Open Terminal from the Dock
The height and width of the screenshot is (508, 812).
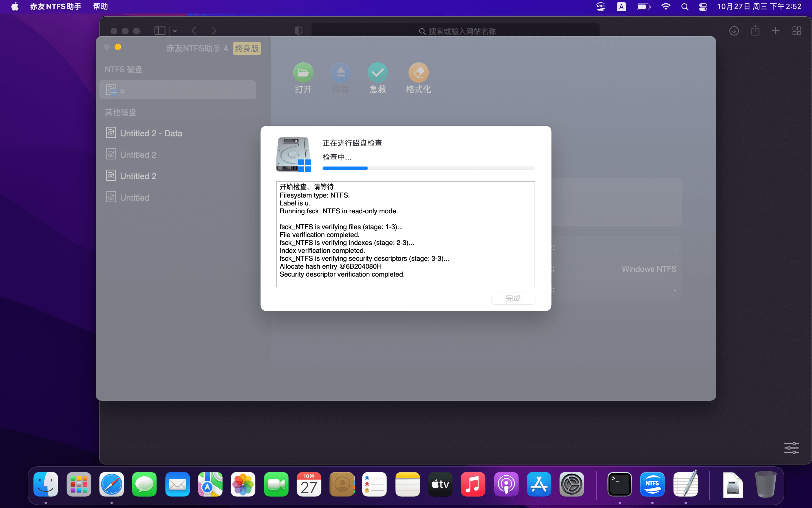tap(619, 484)
